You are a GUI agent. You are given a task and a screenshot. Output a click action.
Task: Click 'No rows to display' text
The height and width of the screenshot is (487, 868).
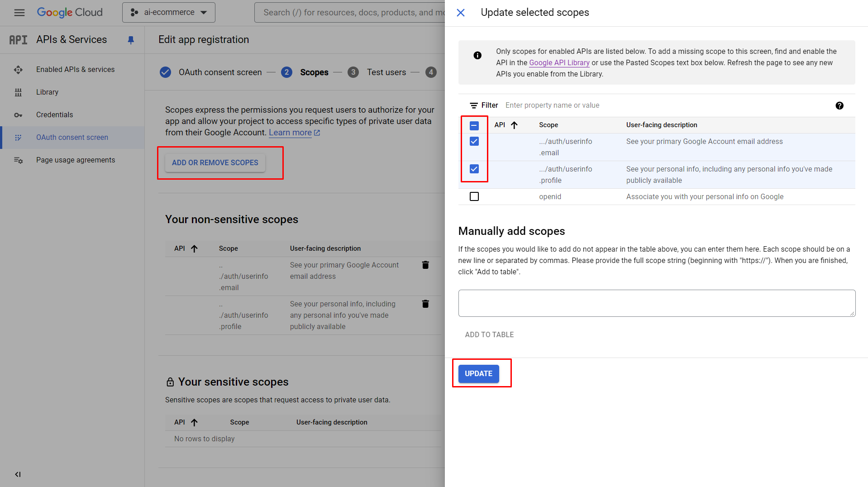[x=204, y=439]
